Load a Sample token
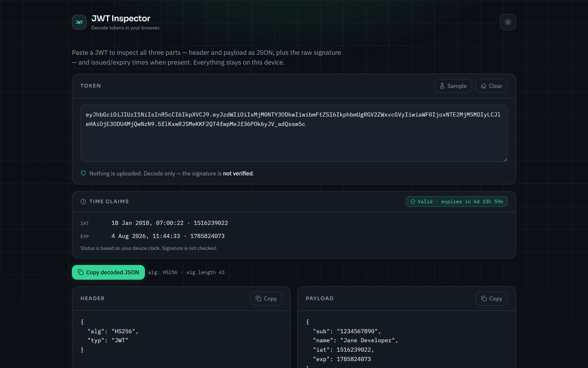 pyautogui.click(x=453, y=86)
